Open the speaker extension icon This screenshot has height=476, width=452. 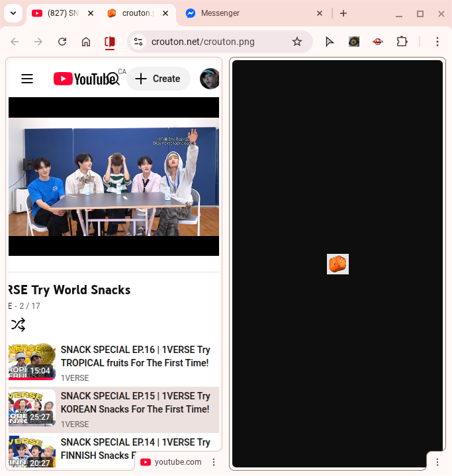coord(354,42)
